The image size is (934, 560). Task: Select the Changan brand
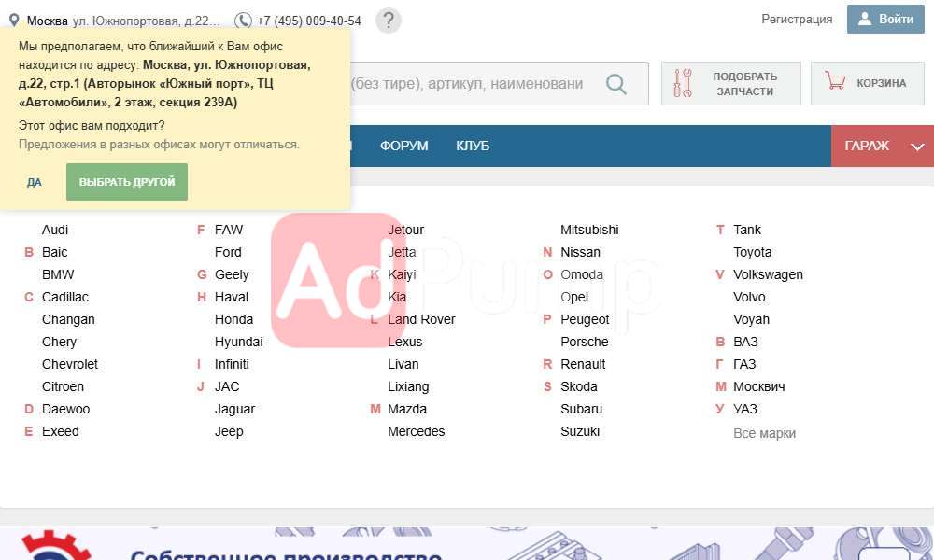68,319
